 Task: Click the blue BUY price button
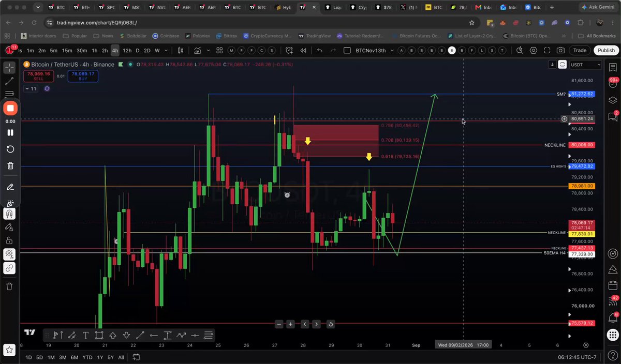click(x=83, y=76)
